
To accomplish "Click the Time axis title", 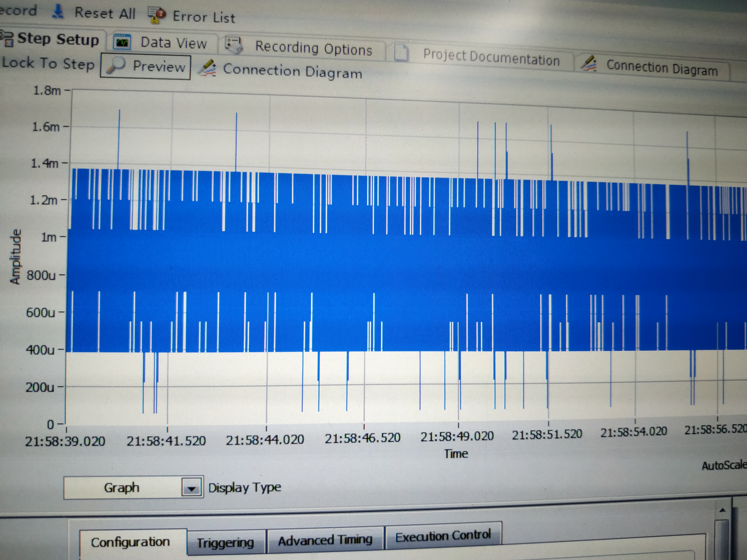I will pos(456,454).
